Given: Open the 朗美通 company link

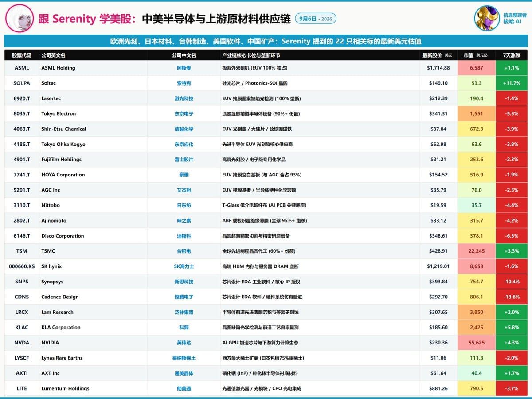Looking at the screenshot, I should [184, 389].
